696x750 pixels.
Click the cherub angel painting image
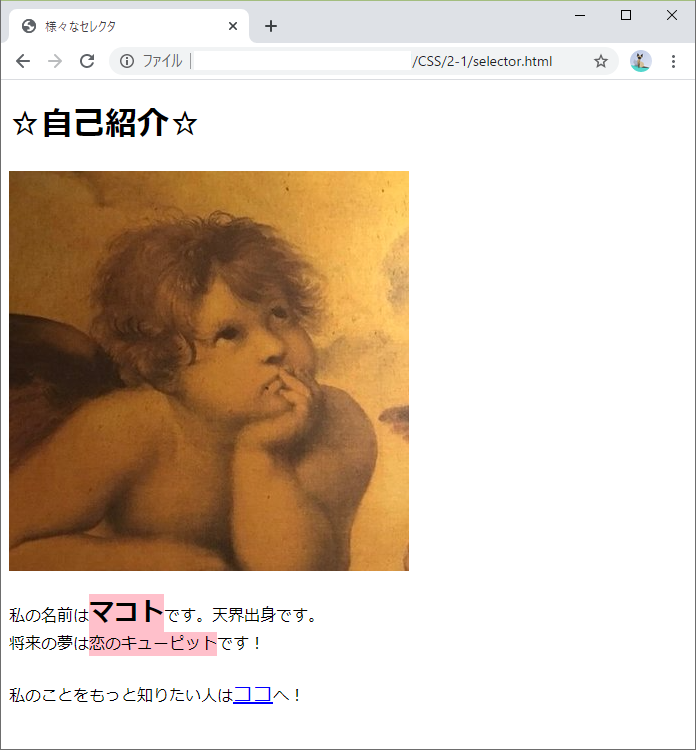pyautogui.click(x=209, y=371)
